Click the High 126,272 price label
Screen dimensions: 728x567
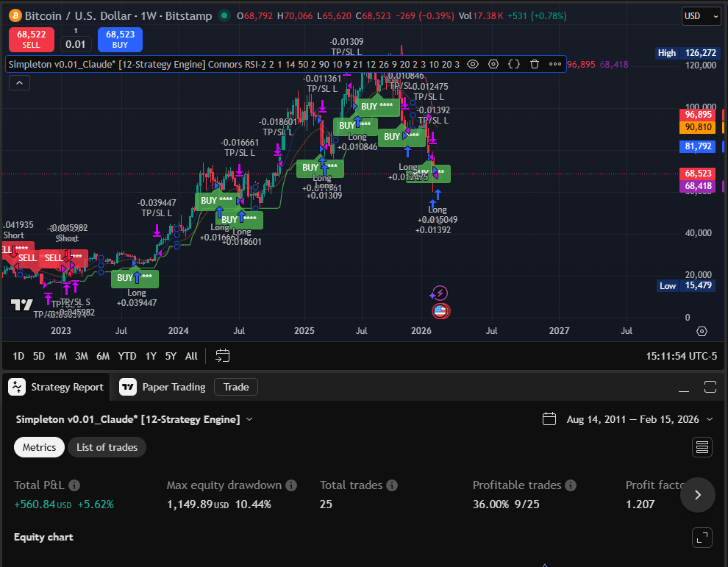688,53
